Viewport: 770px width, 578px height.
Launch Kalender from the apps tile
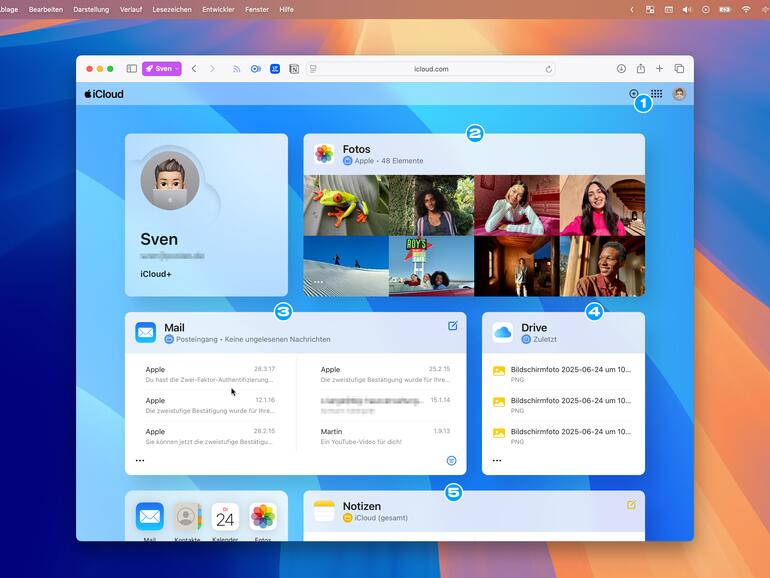click(225, 517)
